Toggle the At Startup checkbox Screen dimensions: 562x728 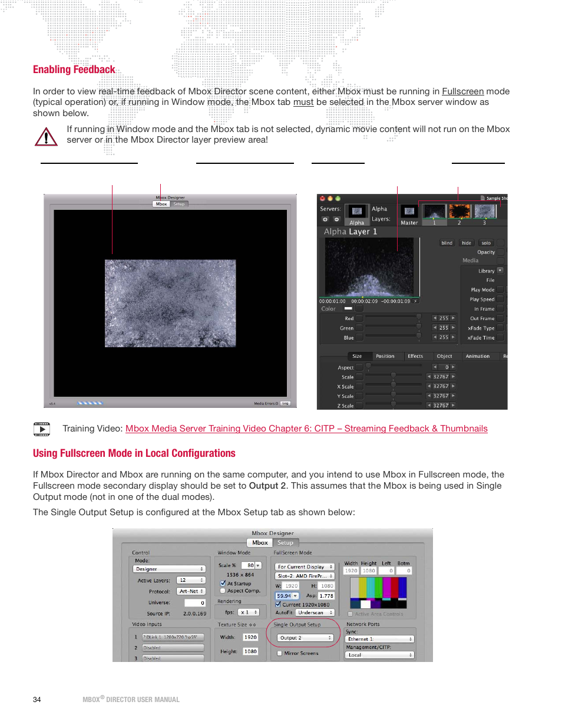click(223, 584)
